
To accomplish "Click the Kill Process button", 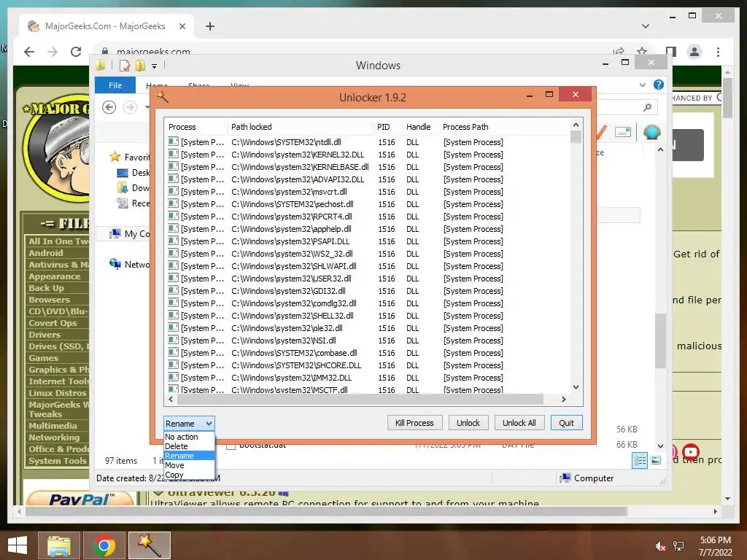I will [414, 423].
